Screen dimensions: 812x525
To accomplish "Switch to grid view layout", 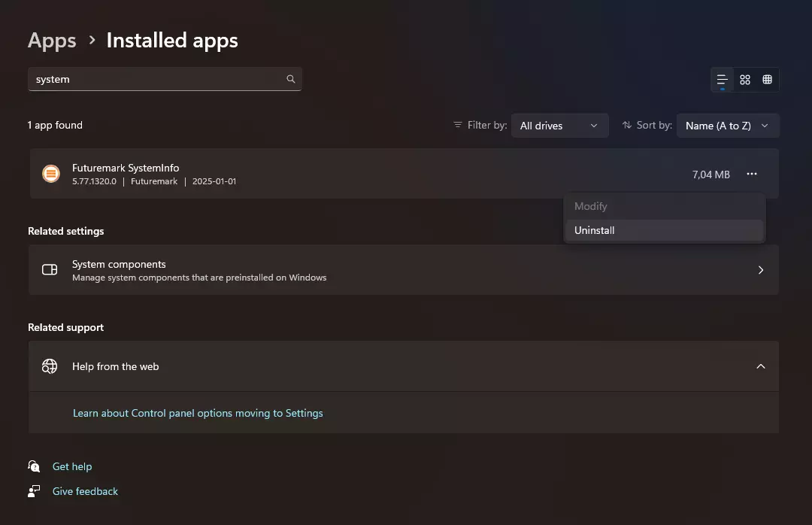I will point(745,80).
